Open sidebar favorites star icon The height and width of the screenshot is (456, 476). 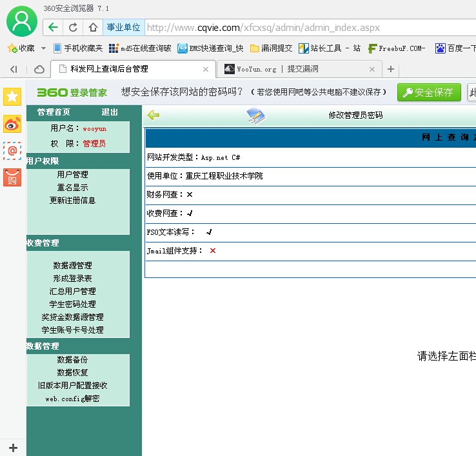[x=12, y=97]
